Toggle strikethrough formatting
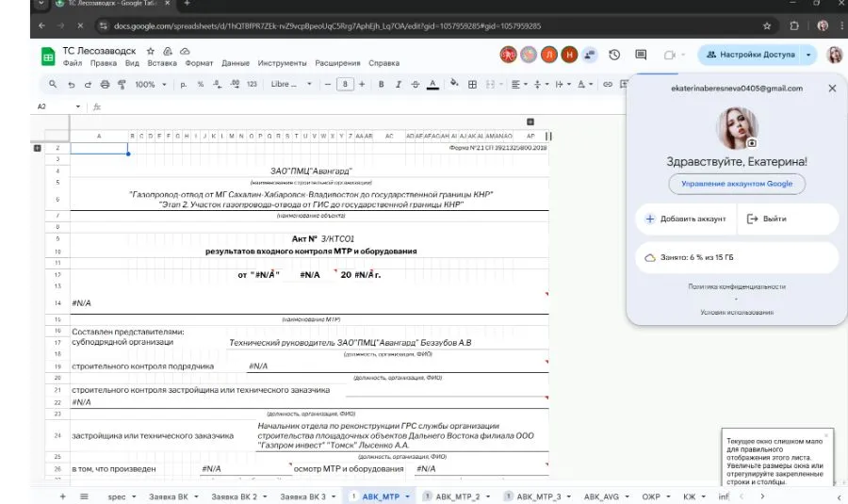 point(416,85)
